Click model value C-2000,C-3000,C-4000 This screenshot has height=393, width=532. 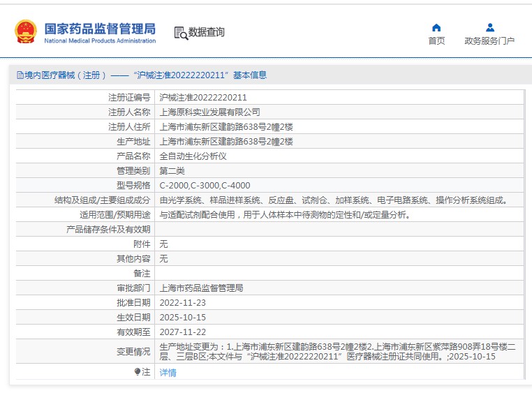205,186
